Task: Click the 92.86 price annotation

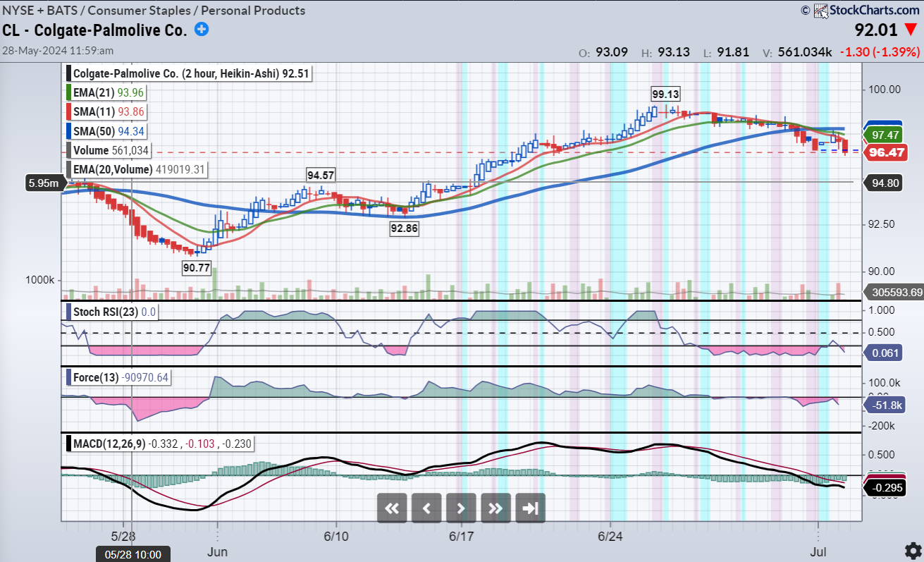Action: (405, 228)
